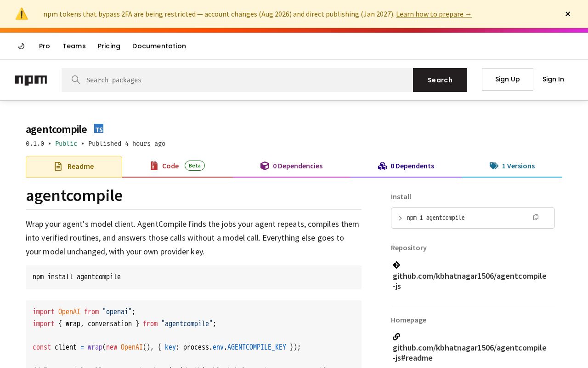The image size is (588, 368).
Task: Click the Public label under package name
Action: tap(66, 144)
